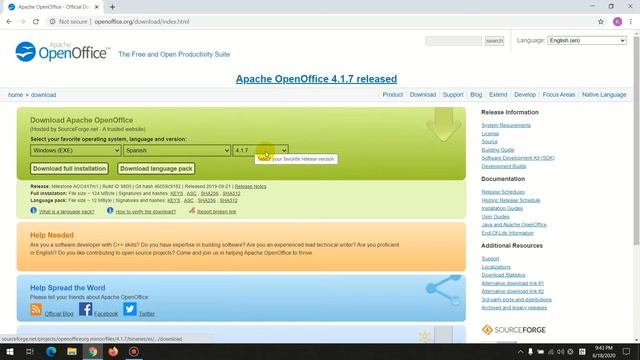
Task: Open Download Statistics link
Action: [503, 275]
